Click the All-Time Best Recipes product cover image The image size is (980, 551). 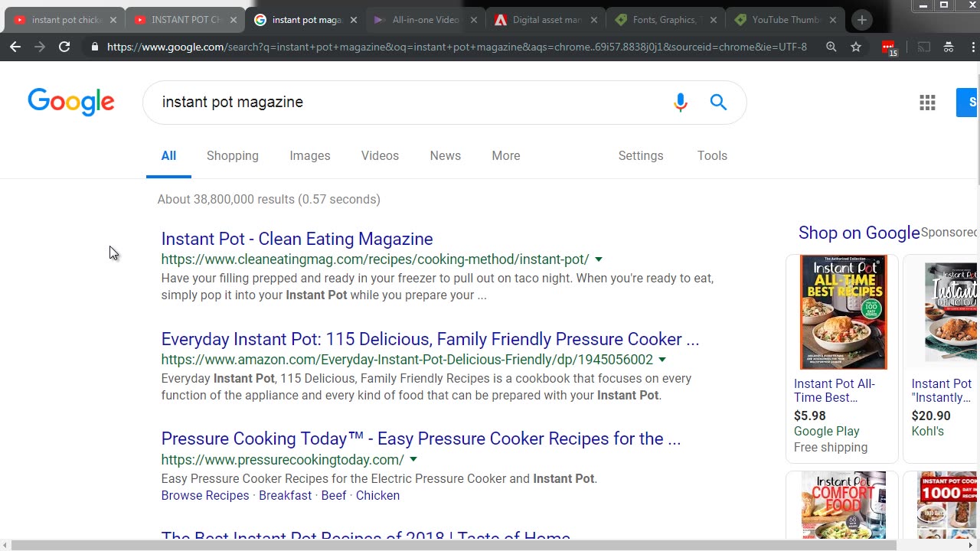pos(843,312)
